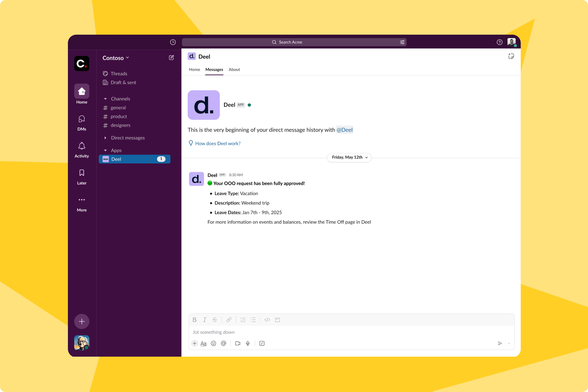Click the Search Acme input field
The image size is (588, 392).
(294, 42)
